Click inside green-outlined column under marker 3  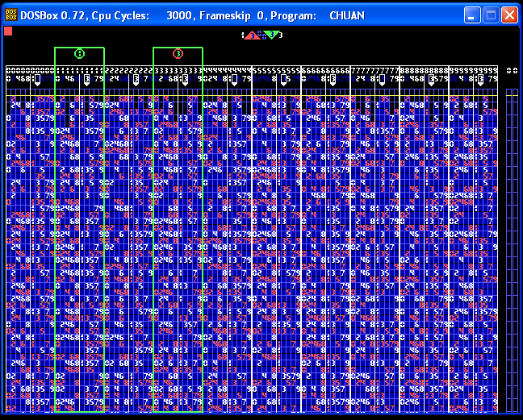click(x=178, y=242)
